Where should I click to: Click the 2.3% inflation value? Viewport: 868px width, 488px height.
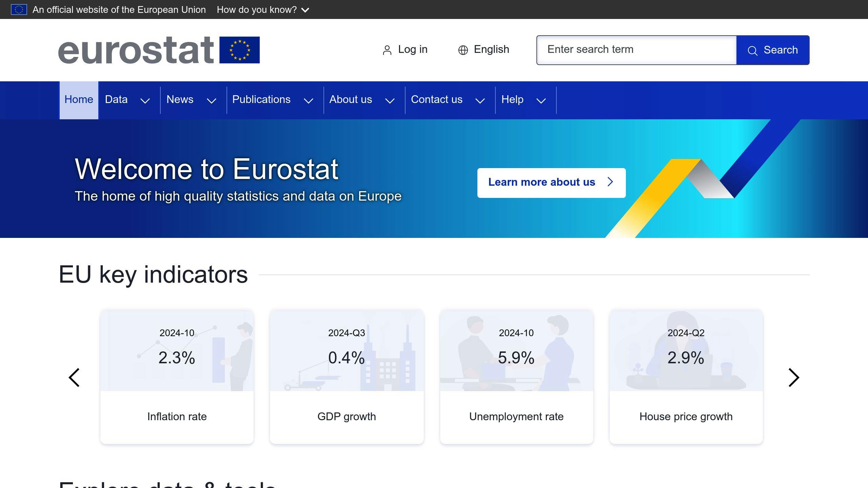pos(177,358)
